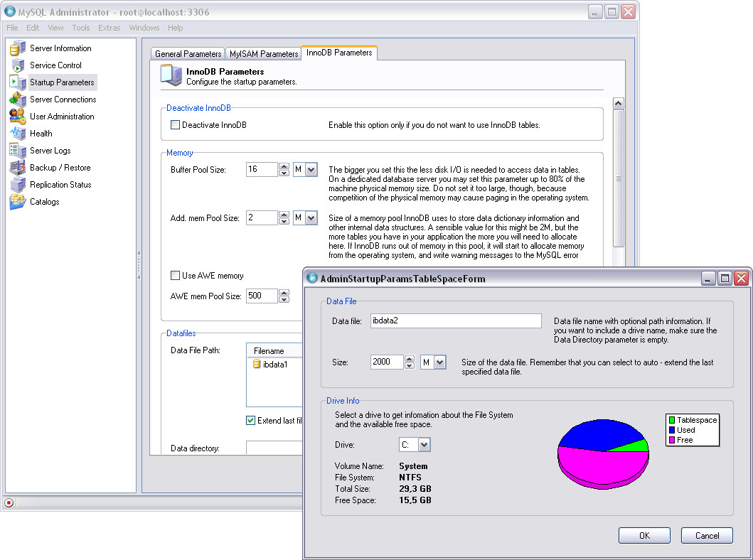Click Cancel in TableSpaceForm dialog
753x560 pixels.
tap(707, 536)
